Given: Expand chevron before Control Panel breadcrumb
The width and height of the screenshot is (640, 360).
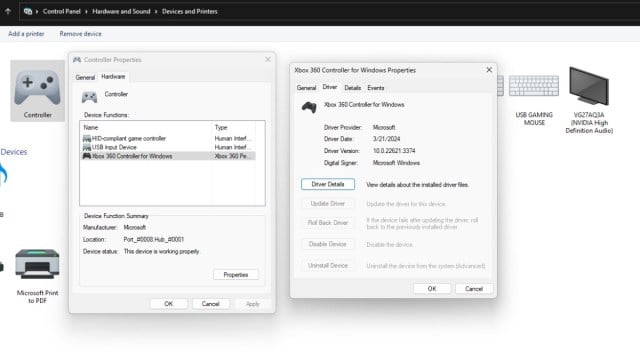Looking at the screenshot, I should tap(37, 11).
